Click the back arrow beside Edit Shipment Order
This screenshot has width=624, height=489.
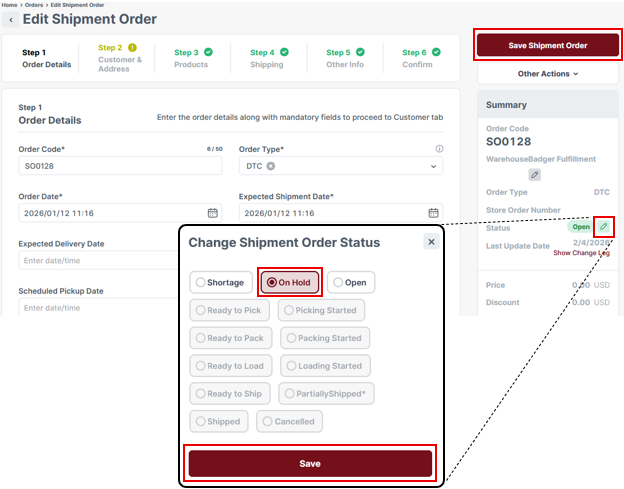[x=11, y=20]
